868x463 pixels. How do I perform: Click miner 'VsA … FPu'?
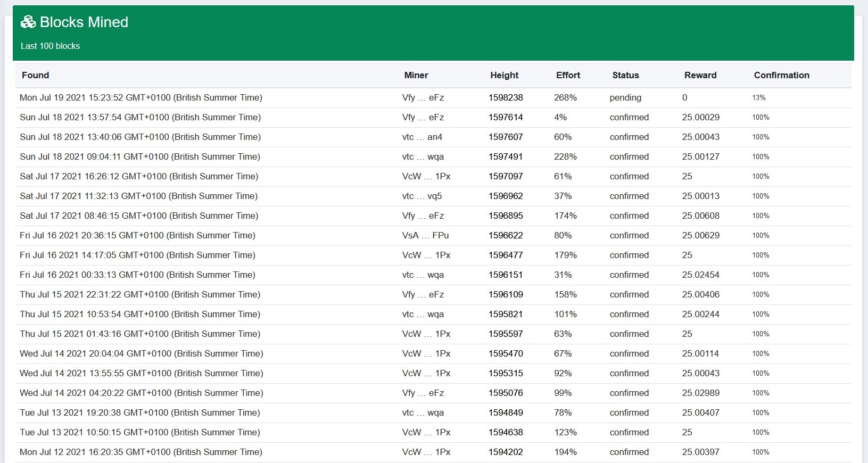pos(425,235)
